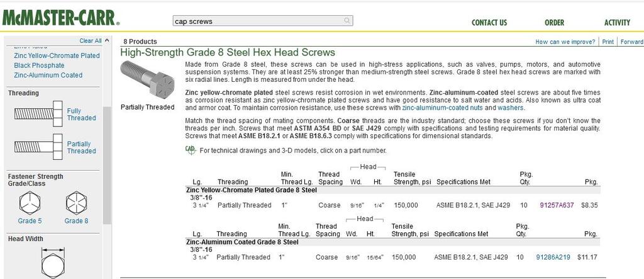Viewport: 644px width, 279px height.
Task: Choose the Grade 8 hex head icon
Action: point(76,203)
